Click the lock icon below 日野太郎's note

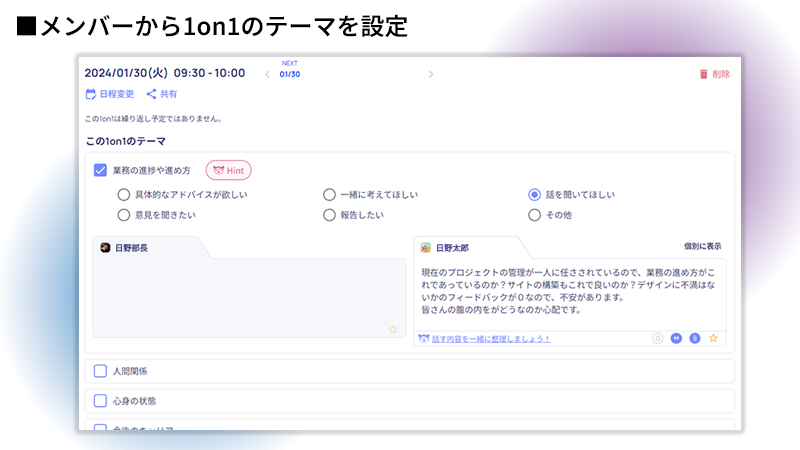(x=657, y=338)
